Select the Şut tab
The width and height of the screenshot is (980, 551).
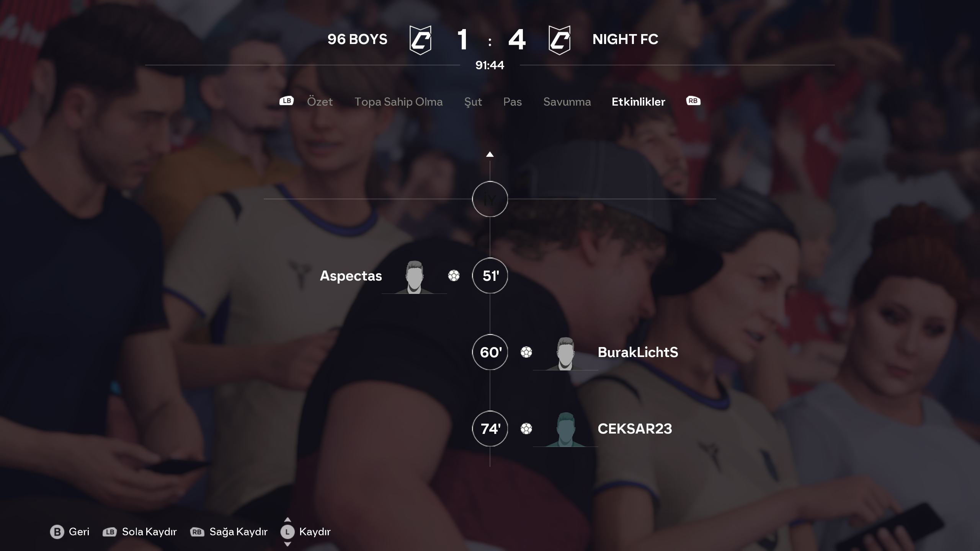click(x=473, y=102)
